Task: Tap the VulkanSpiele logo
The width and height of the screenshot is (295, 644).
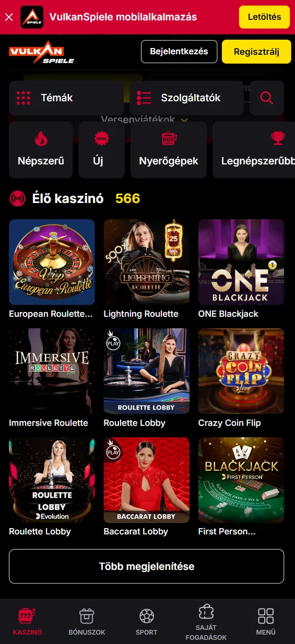Action: tap(41, 52)
